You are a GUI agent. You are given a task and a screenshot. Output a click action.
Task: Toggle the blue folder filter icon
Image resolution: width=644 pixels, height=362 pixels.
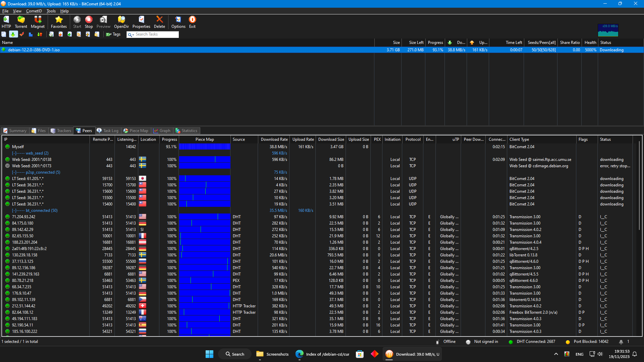pyautogui.click(x=31, y=34)
